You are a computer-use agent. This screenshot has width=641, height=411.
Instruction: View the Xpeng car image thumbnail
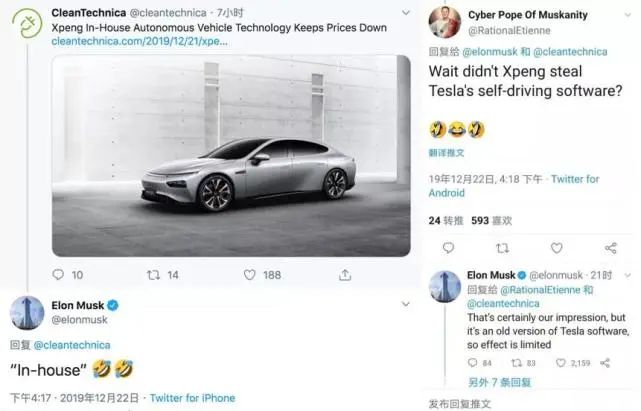coord(231,156)
